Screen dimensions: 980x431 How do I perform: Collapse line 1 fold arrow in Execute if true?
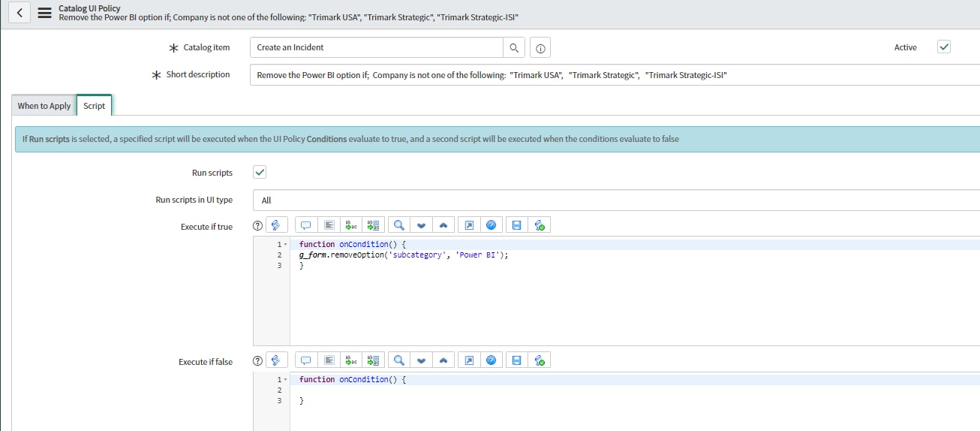[x=286, y=245]
